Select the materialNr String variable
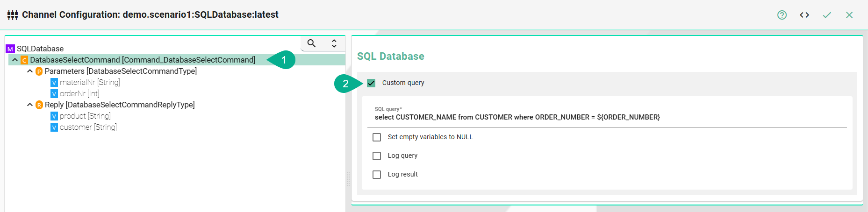The width and height of the screenshot is (868, 212). click(89, 83)
